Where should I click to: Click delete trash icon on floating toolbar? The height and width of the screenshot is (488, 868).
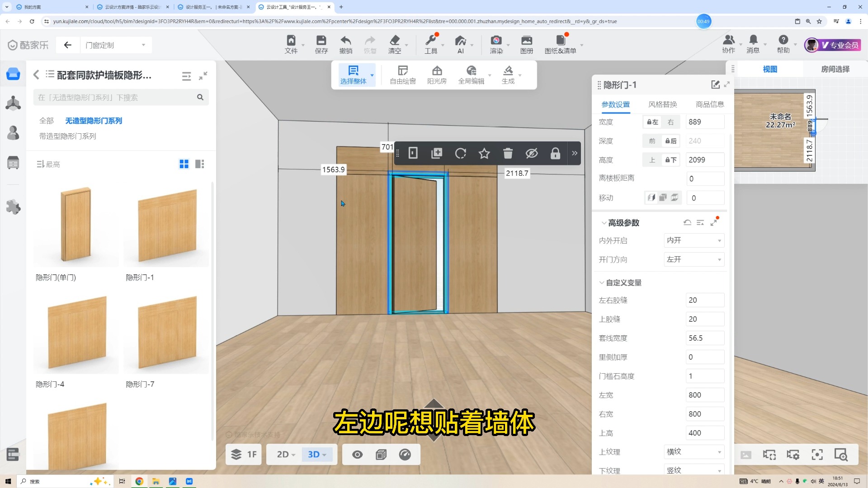pyautogui.click(x=508, y=153)
